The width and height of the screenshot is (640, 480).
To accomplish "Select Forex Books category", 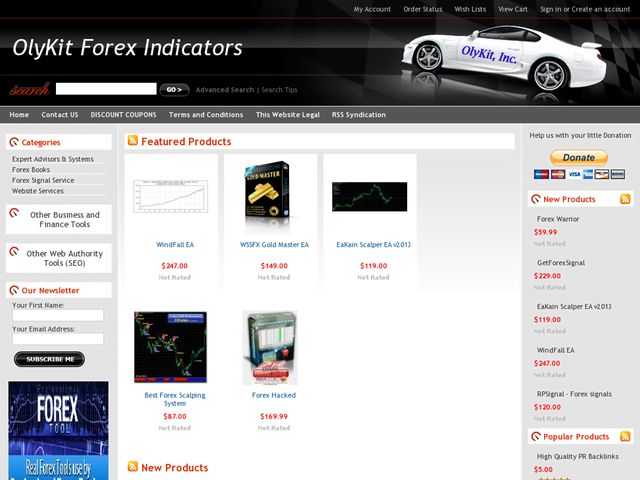I will 31,169.
